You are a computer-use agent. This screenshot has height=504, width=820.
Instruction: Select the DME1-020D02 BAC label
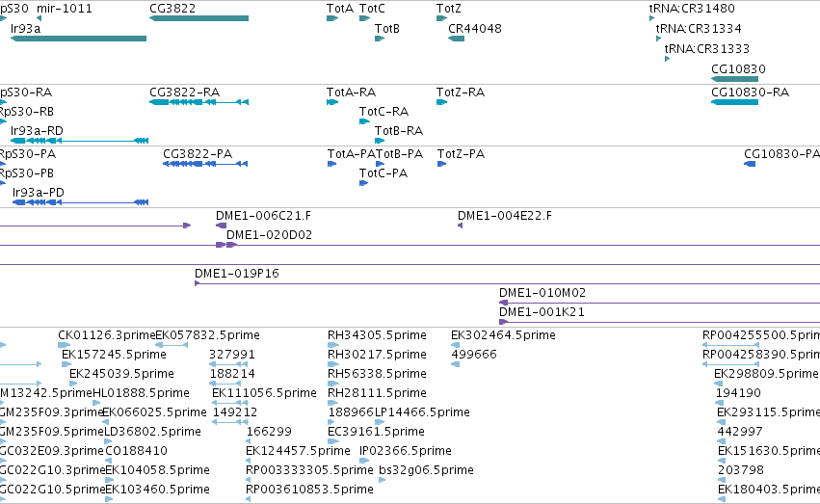(x=270, y=235)
